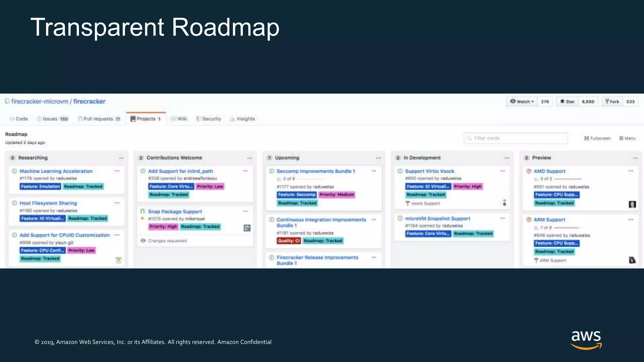Open ARM Support issue
Image resolution: width=644 pixels, height=362 pixels.
(x=549, y=220)
